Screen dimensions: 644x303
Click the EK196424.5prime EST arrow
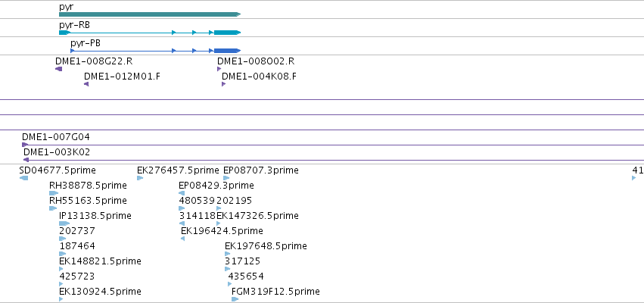[x=183, y=239]
